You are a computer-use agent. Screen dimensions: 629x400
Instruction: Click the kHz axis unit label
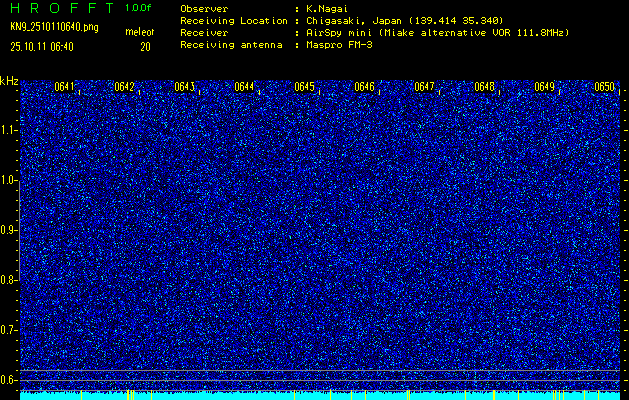tap(9, 81)
